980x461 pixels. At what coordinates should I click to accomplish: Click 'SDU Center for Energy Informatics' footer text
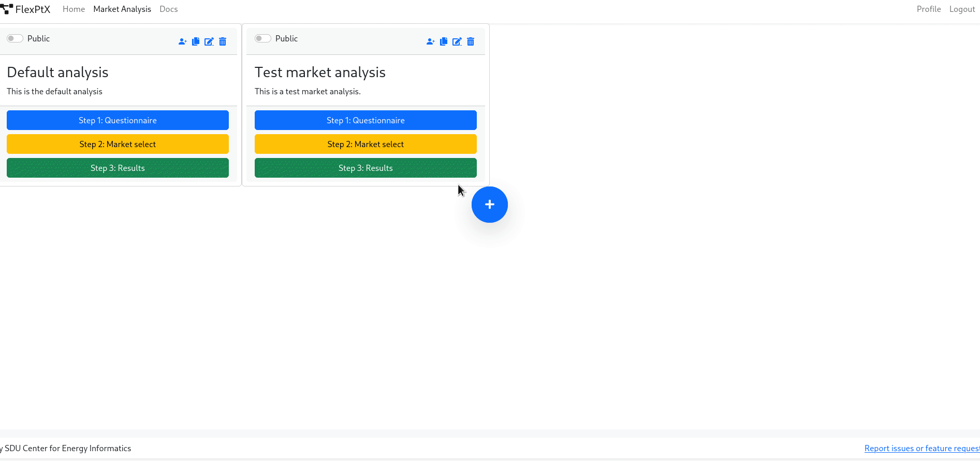(x=68, y=449)
